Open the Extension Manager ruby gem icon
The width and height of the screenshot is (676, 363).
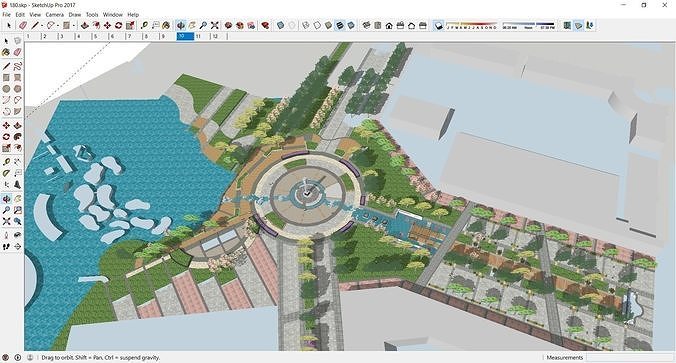pos(266,25)
